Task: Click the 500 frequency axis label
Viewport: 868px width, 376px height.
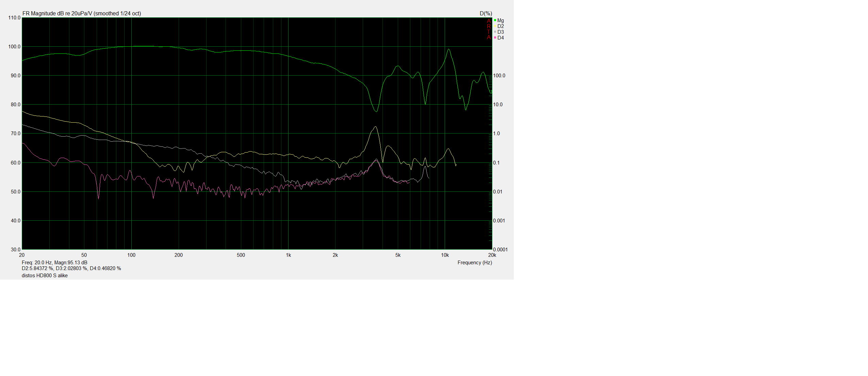Action: [241, 255]
